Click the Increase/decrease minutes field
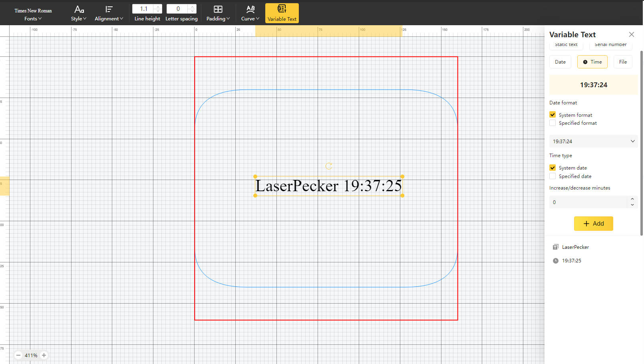 pos(588,202)
